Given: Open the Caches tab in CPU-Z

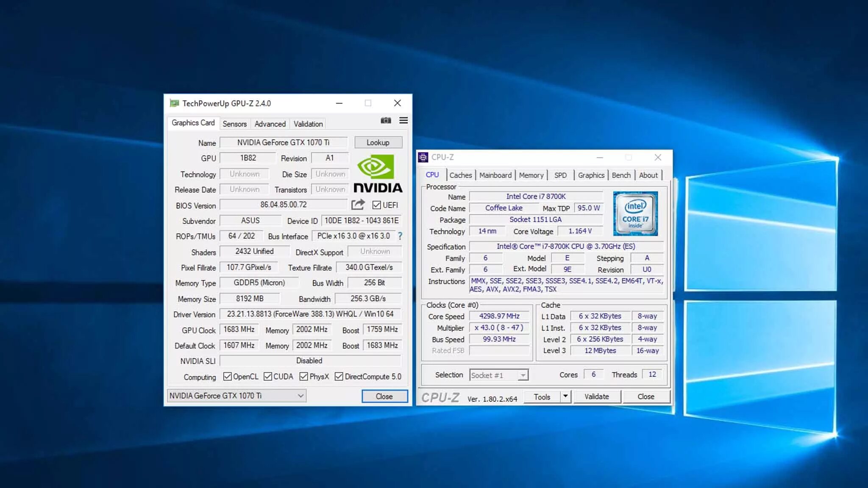Looking at the screenshot, I should pos(461,175).
